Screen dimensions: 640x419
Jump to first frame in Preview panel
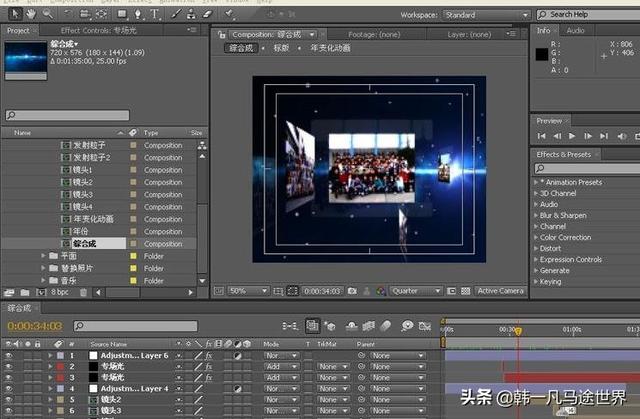coord(541,136)
